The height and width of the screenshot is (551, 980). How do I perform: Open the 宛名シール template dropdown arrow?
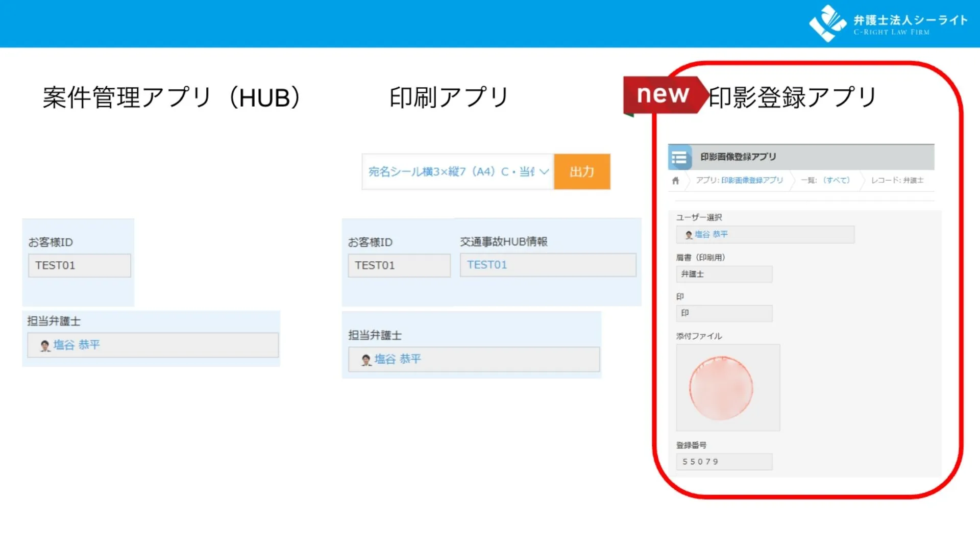(544, 172)
